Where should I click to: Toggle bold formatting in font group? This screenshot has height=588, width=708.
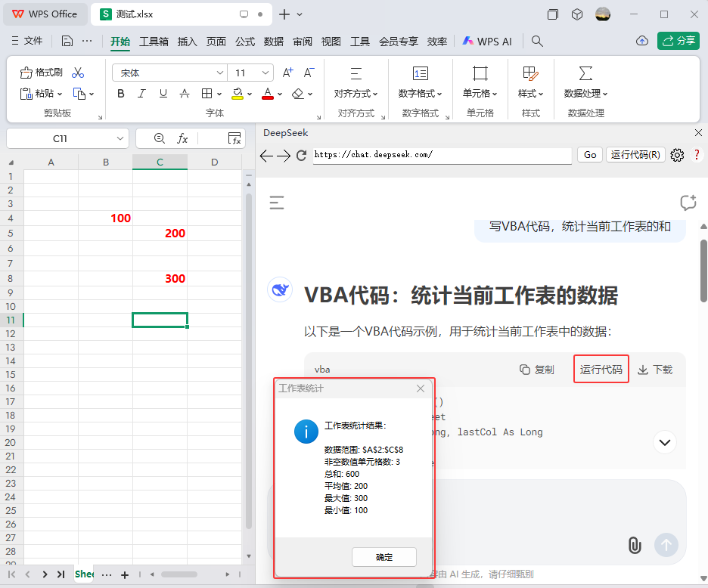(x=120, y=94)
